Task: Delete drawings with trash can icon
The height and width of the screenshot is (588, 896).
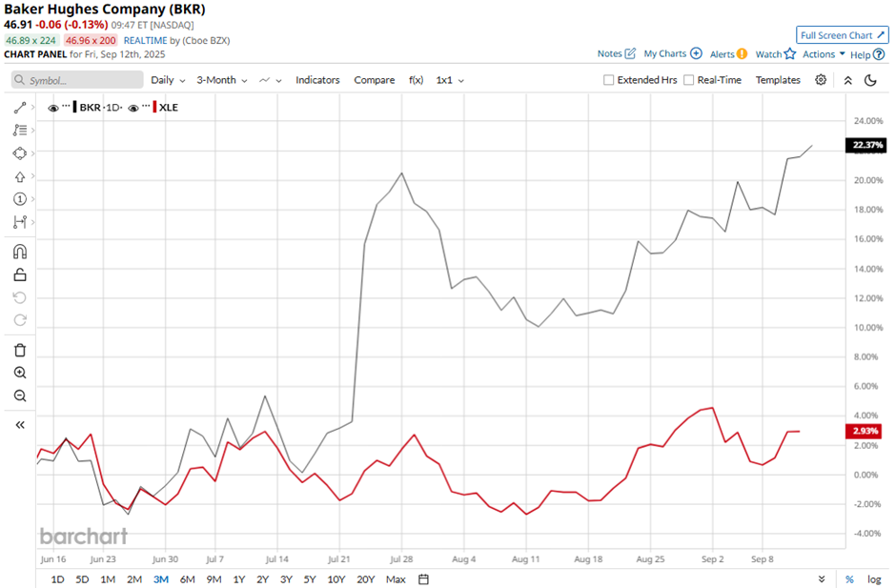Action: (20, 351)
